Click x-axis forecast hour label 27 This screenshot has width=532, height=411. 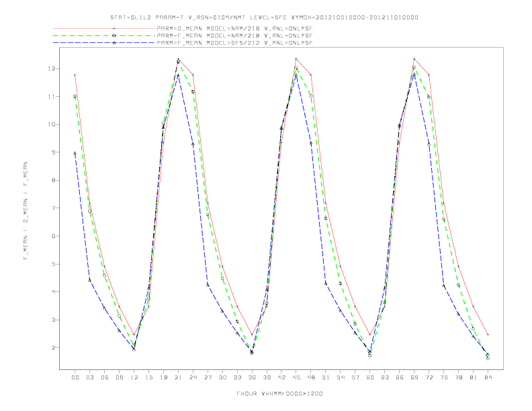click(208, 377)
